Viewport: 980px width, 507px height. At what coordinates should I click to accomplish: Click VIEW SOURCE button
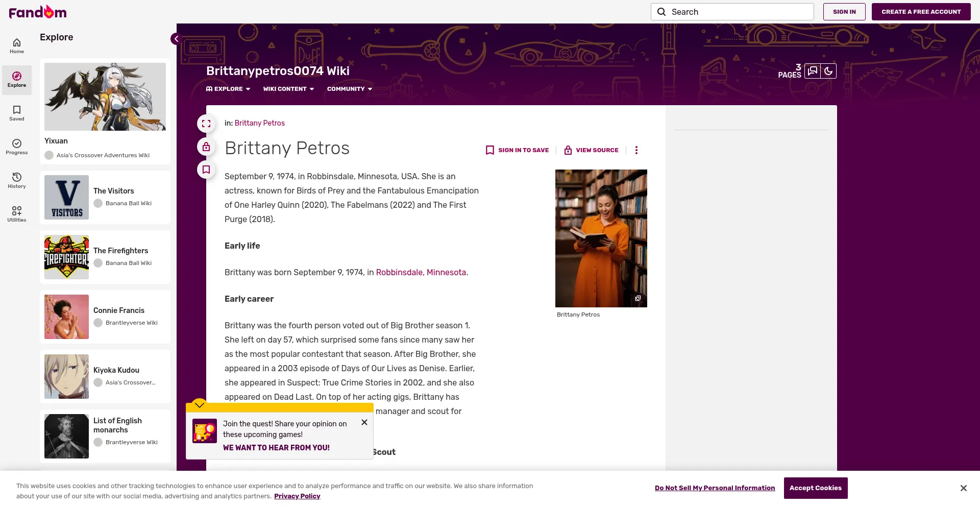pyautogui.click(x=591, y=150)
